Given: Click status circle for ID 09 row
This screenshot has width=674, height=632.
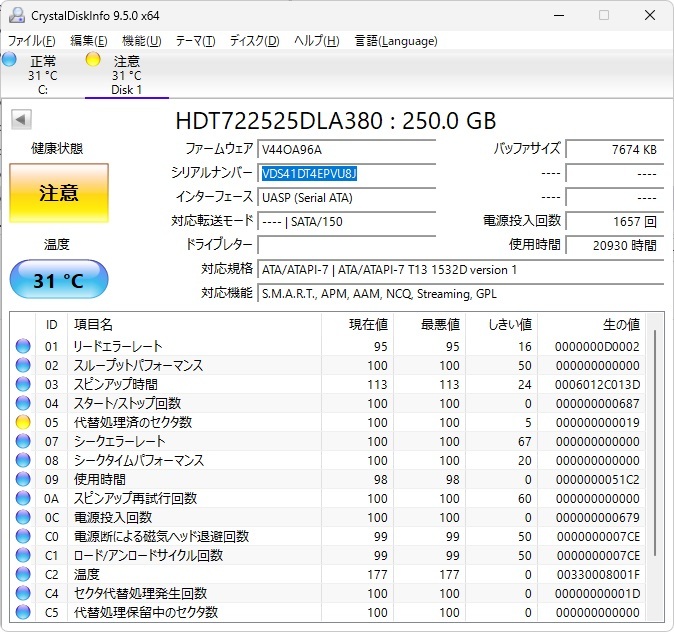Looking at the screenshot, I should [x=23, y=479].
